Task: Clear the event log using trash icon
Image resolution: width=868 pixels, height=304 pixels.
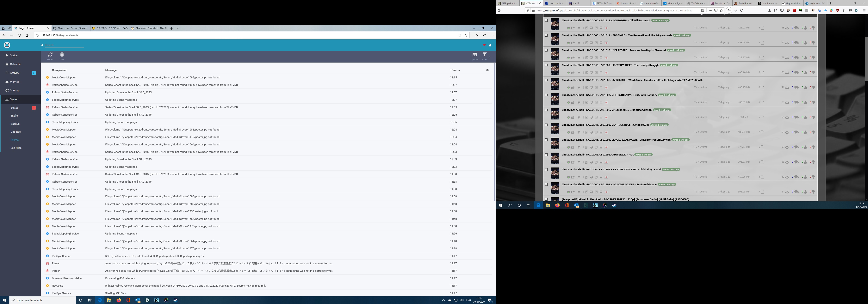Action: coord(62,56)
